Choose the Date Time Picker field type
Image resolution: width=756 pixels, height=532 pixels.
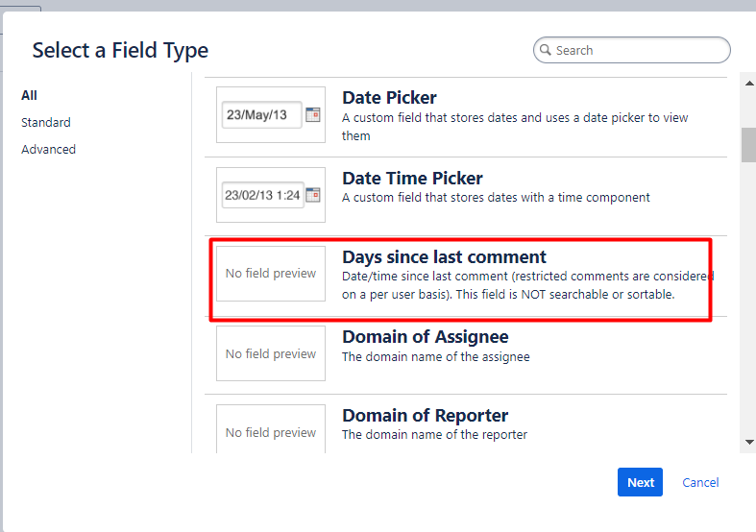point(466,196)
